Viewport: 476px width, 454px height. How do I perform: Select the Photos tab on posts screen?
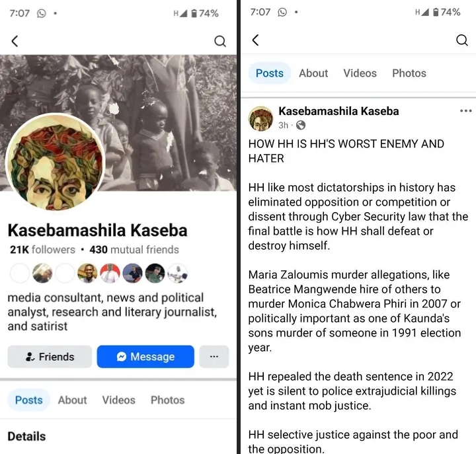pyautogui.click(x=409, y=73)
